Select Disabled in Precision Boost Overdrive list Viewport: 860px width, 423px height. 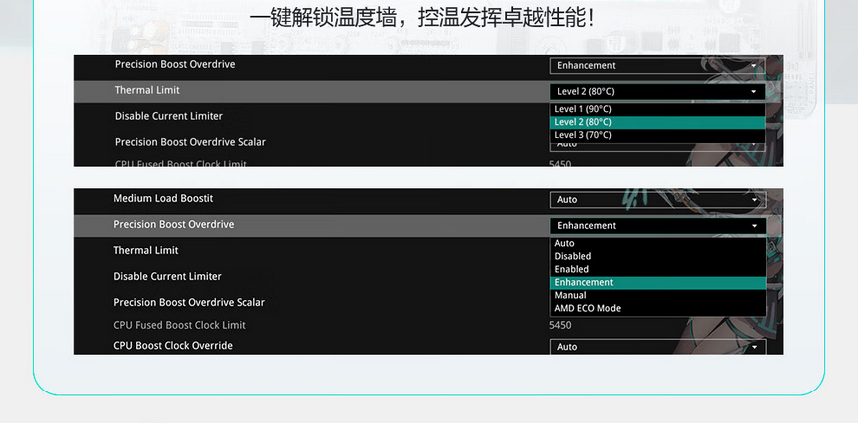click(658, 256)
